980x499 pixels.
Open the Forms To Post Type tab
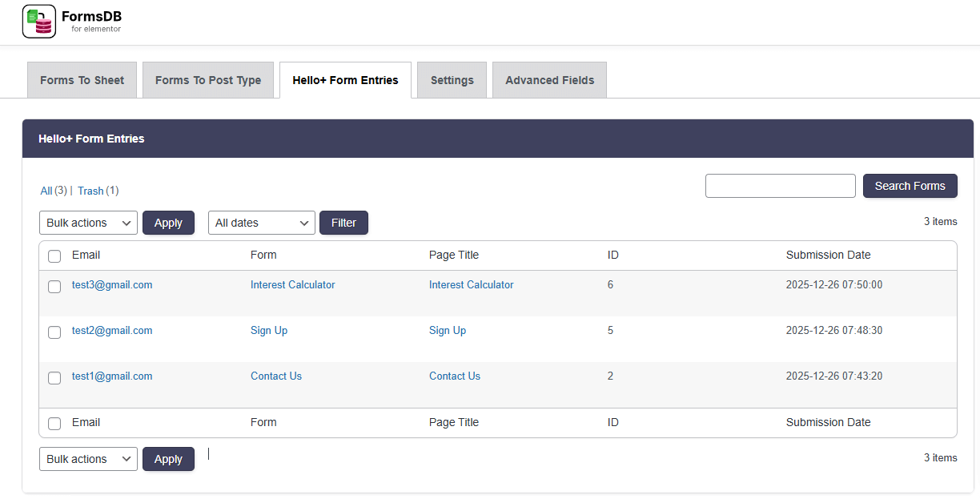click(208, 80)
